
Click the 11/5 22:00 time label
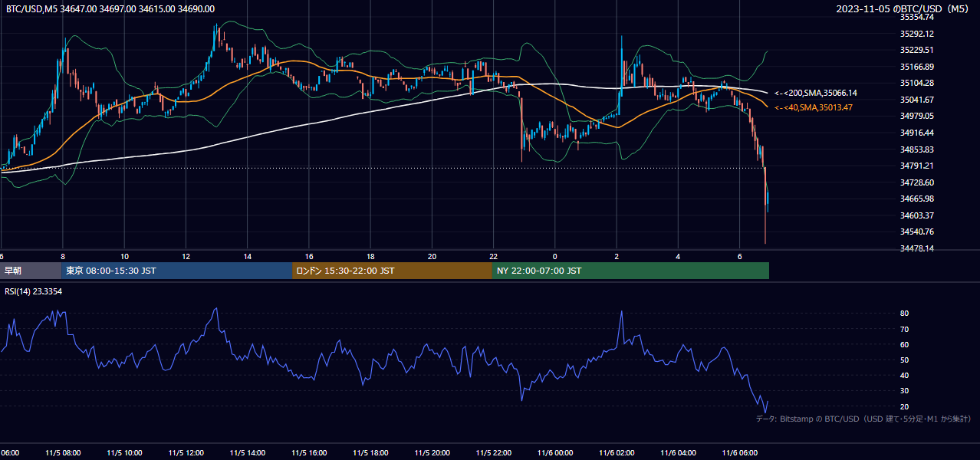[493, 453]
